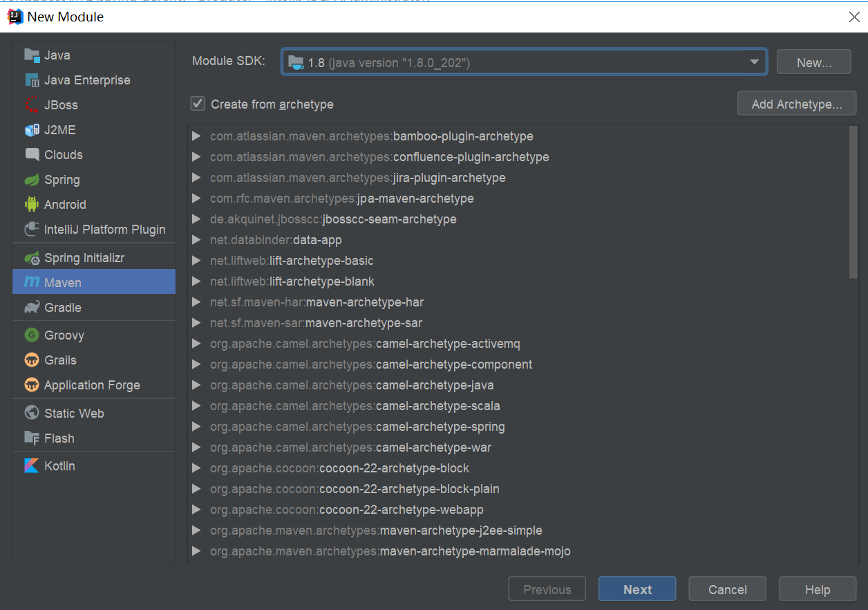This screenshot has width=868, height=610.
Task: Click the Cancel button
Action: pos(728,589)
